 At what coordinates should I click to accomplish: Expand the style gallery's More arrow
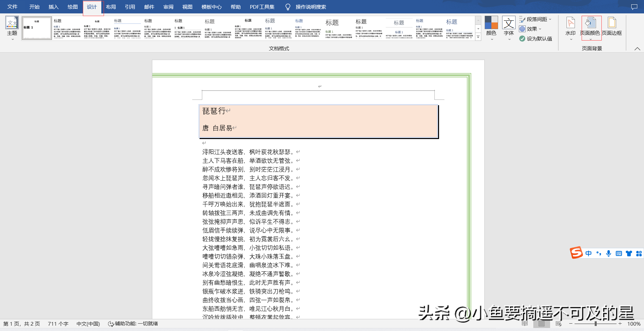(478, 37)
